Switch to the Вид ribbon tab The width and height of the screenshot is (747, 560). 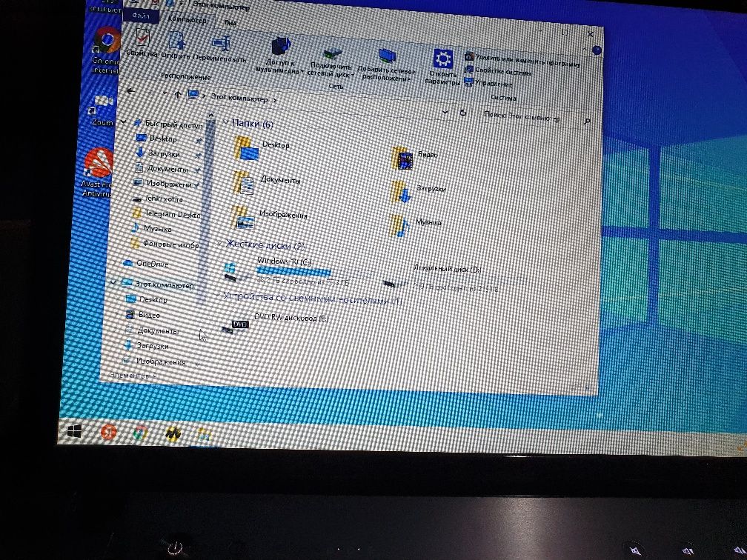coord(230,22)
